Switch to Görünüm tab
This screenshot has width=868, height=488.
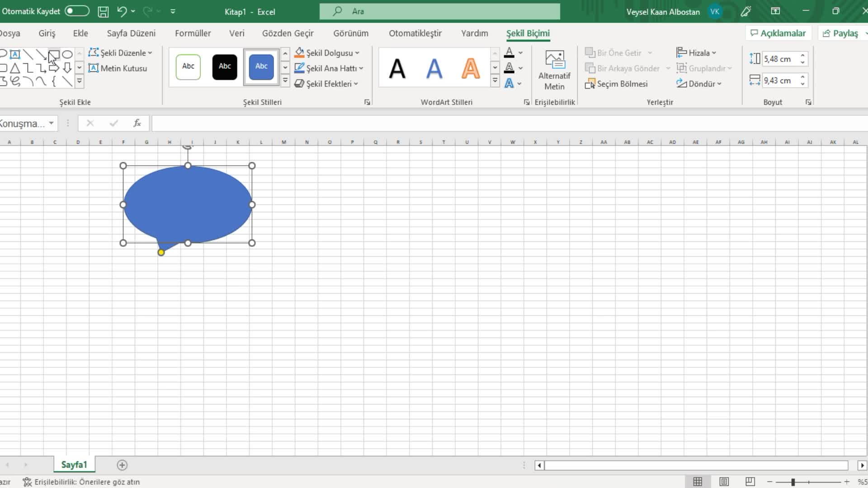coord(351,33)
